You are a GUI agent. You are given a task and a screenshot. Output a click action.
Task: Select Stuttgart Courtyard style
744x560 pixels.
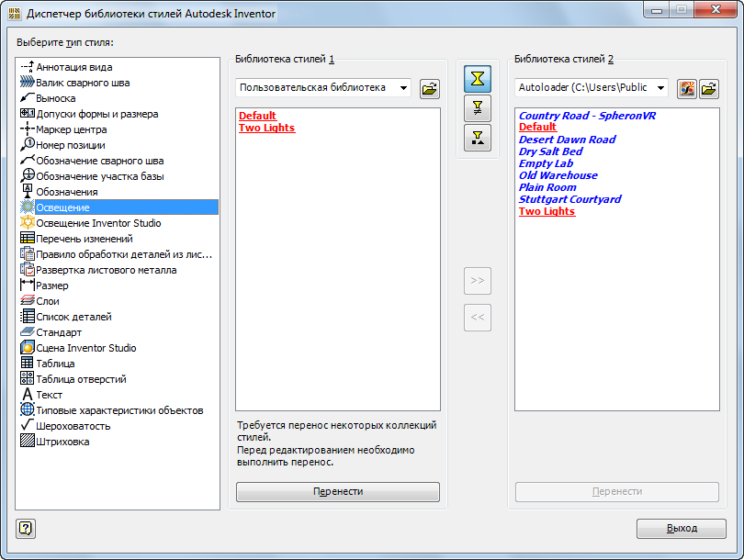(569, 199)
